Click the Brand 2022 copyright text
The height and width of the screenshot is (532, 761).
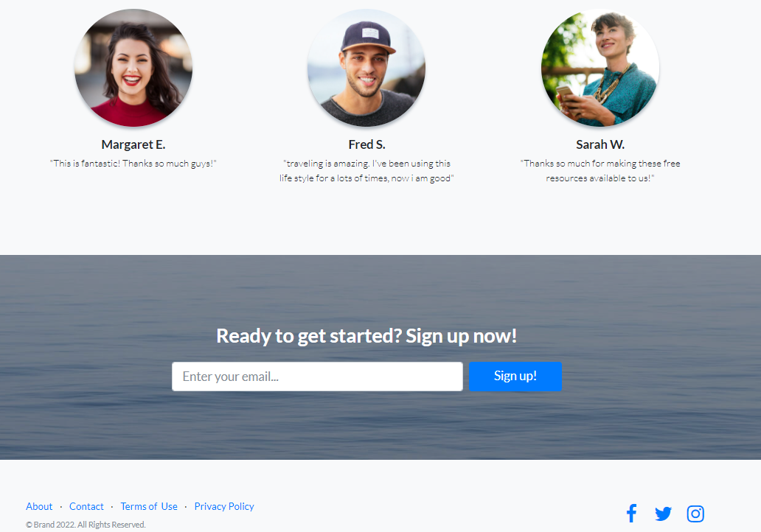tap(86, 524)
